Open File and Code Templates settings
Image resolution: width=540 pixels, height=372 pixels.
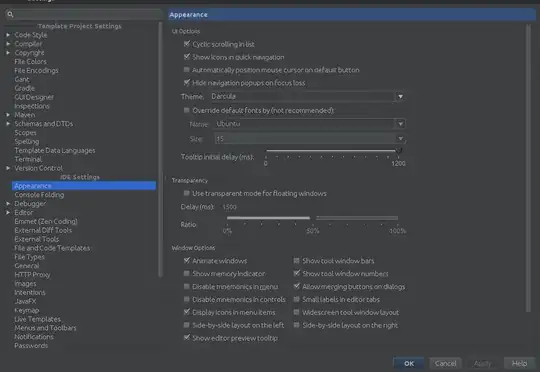coord(52,248)
